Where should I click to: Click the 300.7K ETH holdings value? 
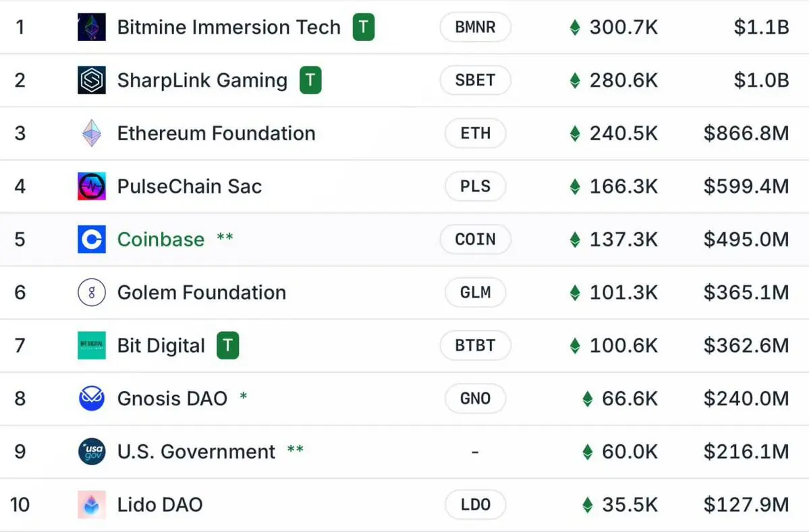tap(623, 27)
